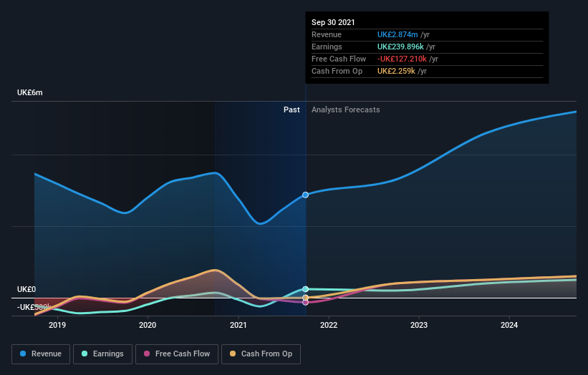Click the Revenue data point on Sep 30 2021

[306, 195]
